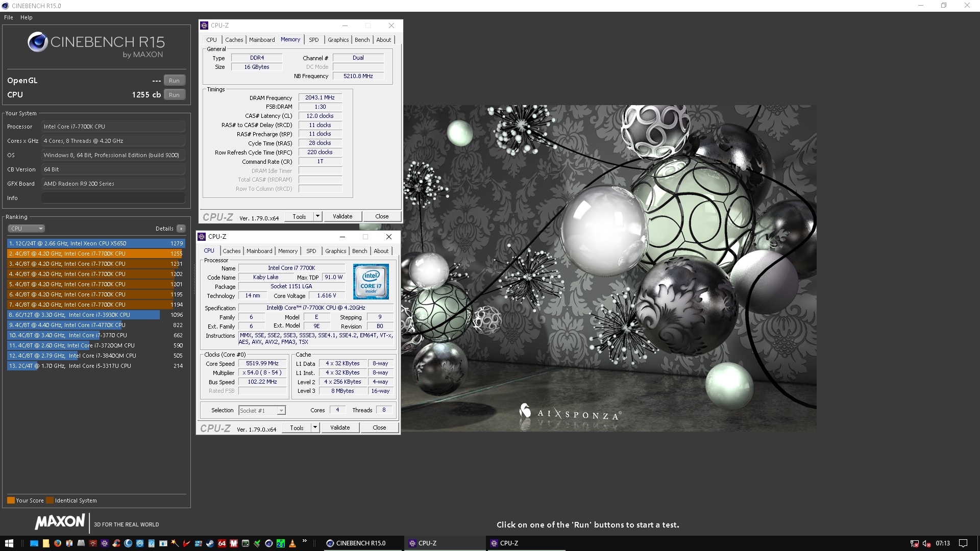Expand Tools dropdown arrow in CPU window
Viewport: 980px width, 551px height.
[x=315, y=428]
